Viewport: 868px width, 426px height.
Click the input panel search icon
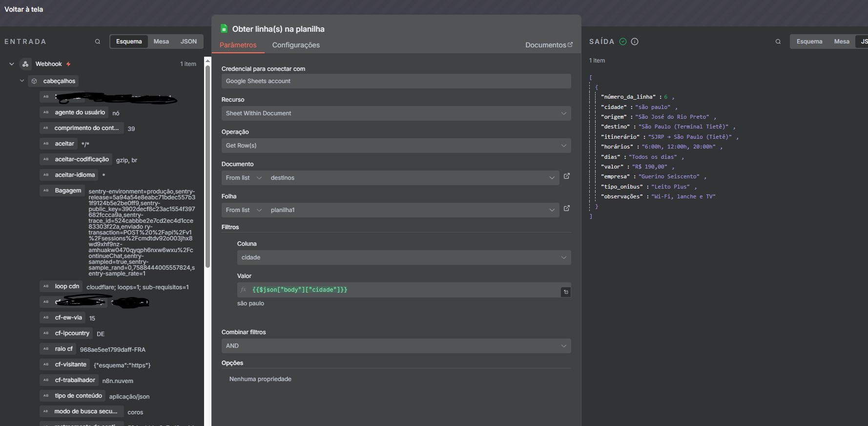(98, 42)
